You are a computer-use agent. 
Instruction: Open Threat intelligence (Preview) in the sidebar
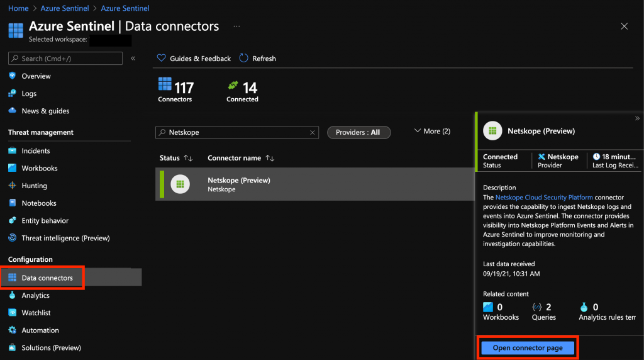point(65,238)
